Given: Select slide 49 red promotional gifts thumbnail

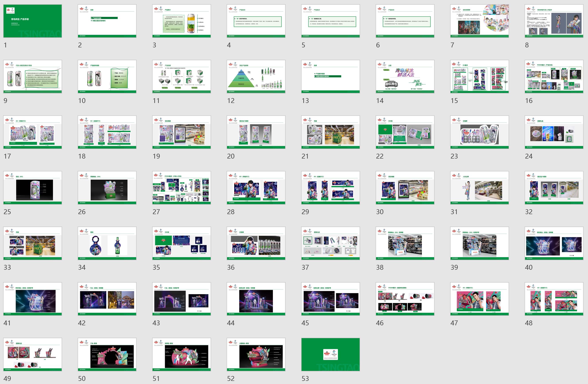Looking at the screenshot, I should coord(33,355).
